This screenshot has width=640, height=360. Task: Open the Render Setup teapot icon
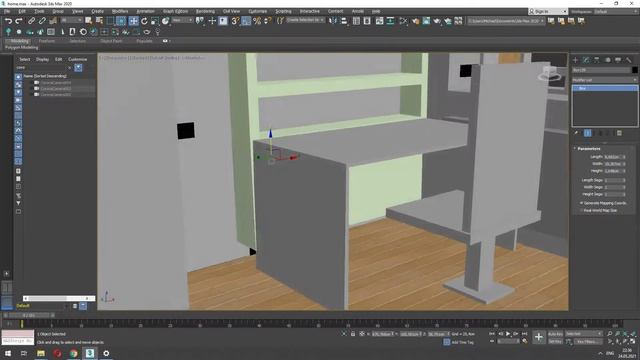click(x=416, y=21)
